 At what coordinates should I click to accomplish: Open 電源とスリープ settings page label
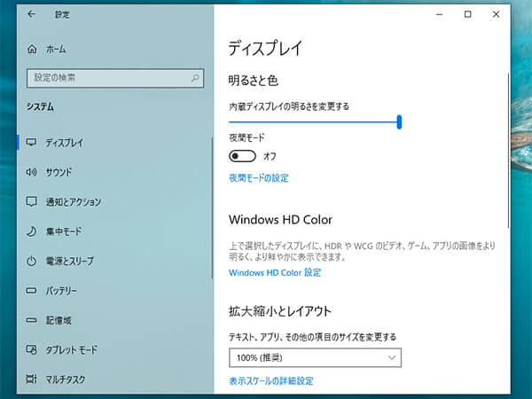(x=69, y=261)
